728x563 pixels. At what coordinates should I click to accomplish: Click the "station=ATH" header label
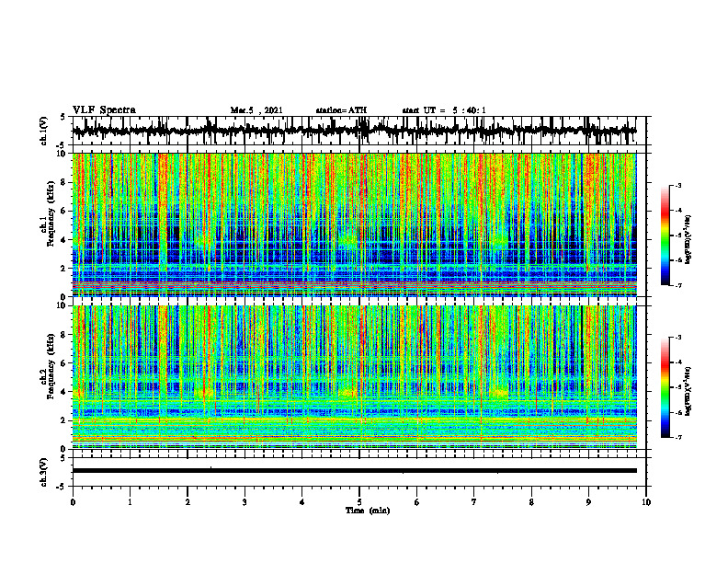click(x=341, y=110)
